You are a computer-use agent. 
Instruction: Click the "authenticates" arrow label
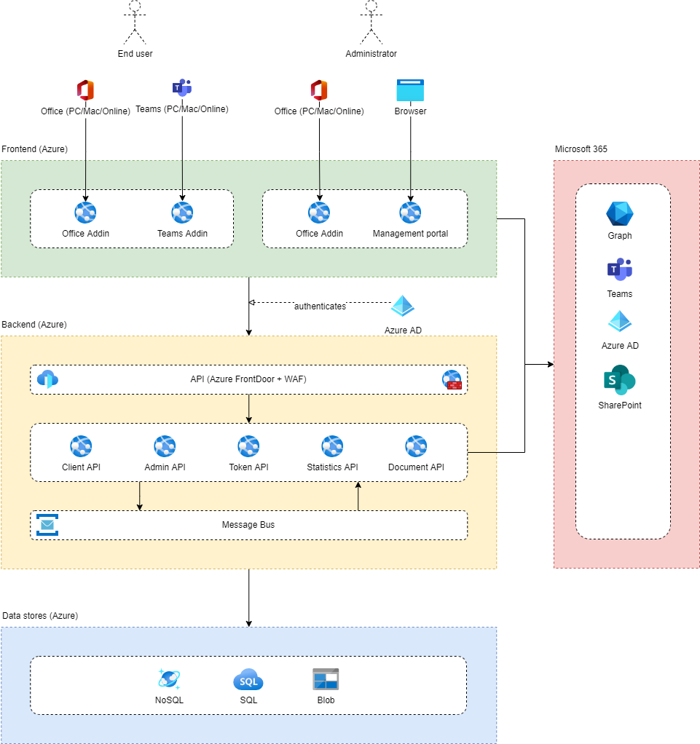(x=320, y=306)
